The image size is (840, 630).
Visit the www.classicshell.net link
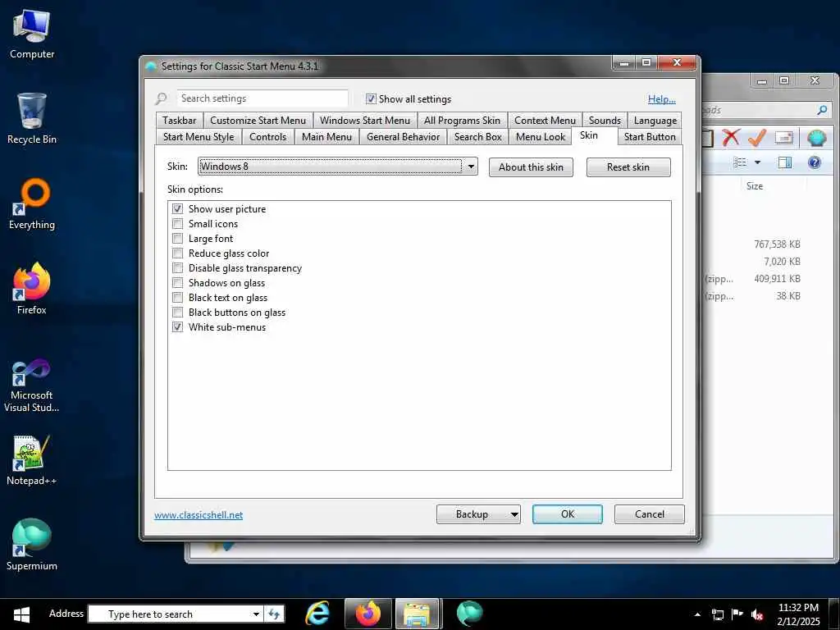point(199,515)
